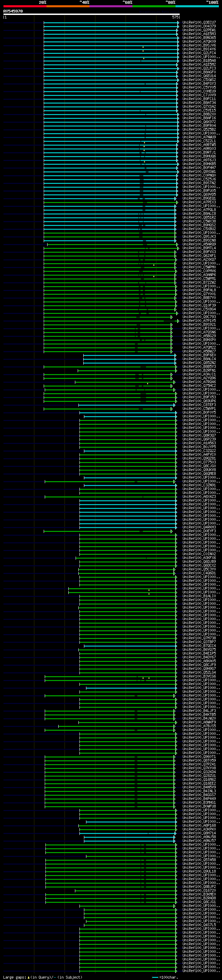Click label UniRef100_Q6K972
The image size is (222, 980).
tap(199, 122)
